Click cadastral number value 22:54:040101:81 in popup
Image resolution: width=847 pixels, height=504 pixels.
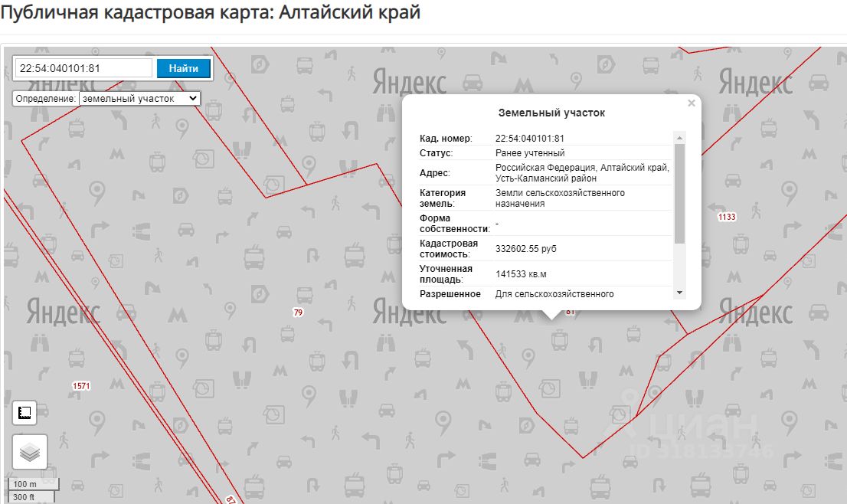(x=529, y=139)
